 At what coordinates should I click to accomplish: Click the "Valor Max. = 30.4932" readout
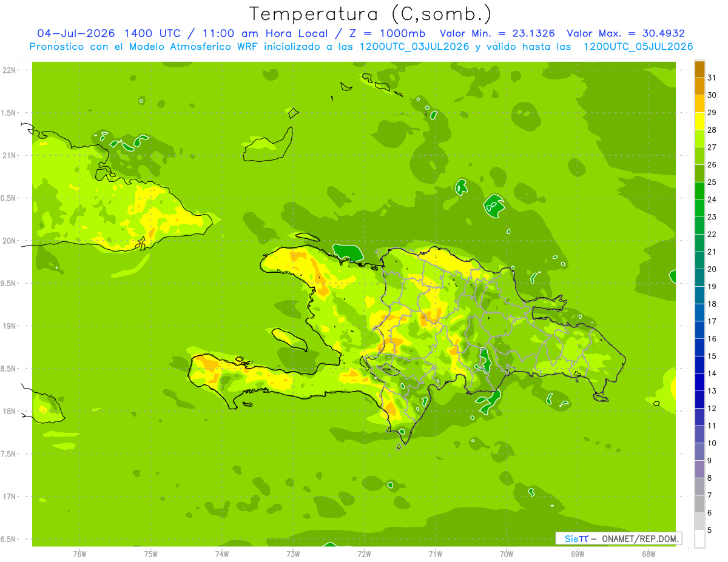[x=625, y=33]
